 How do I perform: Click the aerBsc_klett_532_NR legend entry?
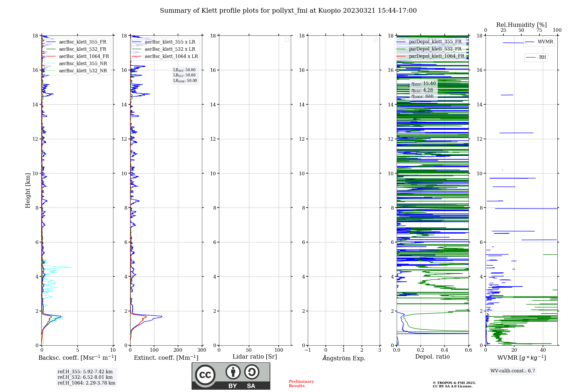tap(77, 71)
